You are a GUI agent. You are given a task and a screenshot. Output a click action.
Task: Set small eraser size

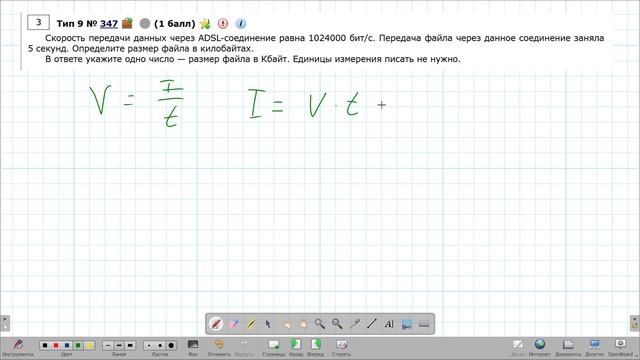[x=149, y=345]
